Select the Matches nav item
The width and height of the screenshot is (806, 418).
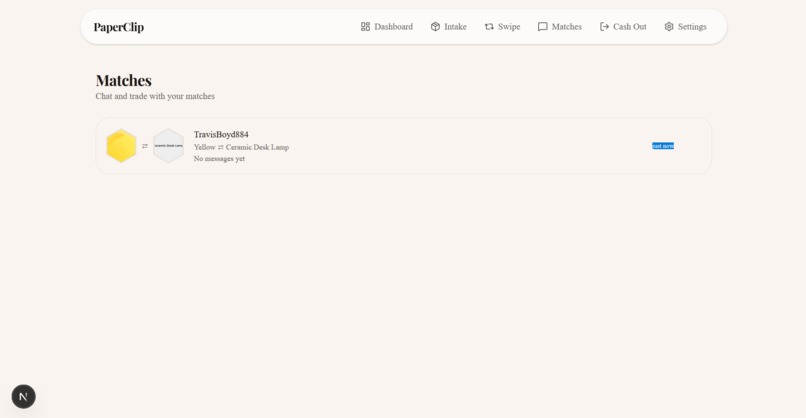[x=560, y=27]
